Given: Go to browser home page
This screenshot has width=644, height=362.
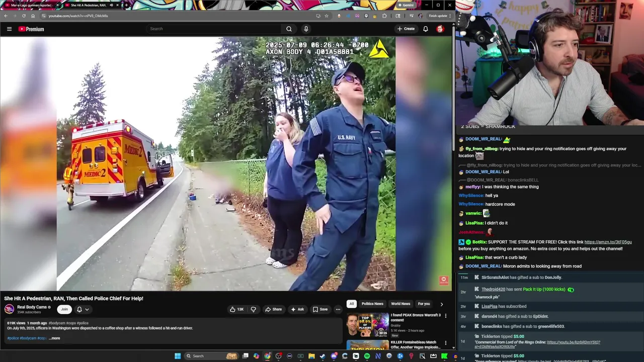Looking at the screenshot, I should pyautogui.click(x=33, y=16).
